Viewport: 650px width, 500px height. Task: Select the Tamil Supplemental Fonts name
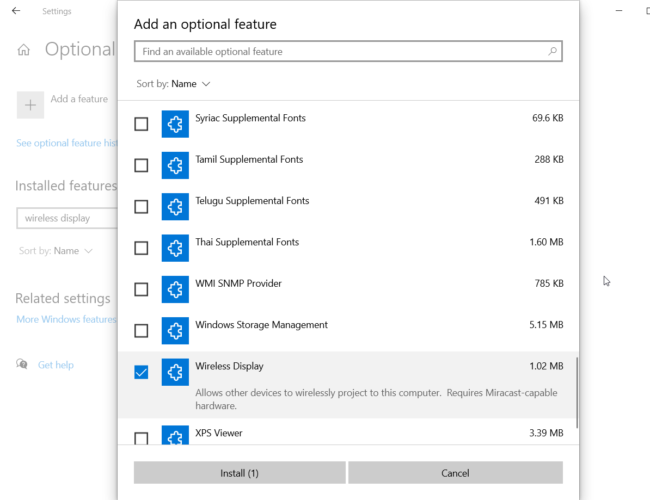click(249, 160)
